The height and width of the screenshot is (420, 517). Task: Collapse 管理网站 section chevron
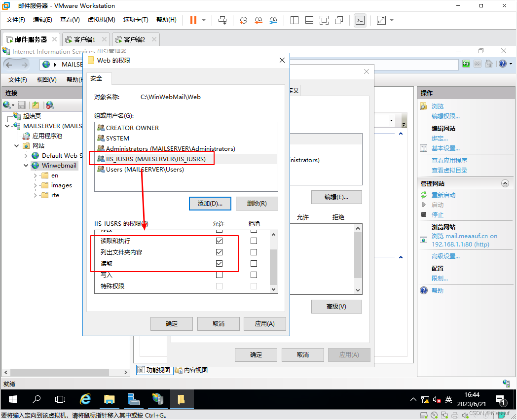coord(505,183)
